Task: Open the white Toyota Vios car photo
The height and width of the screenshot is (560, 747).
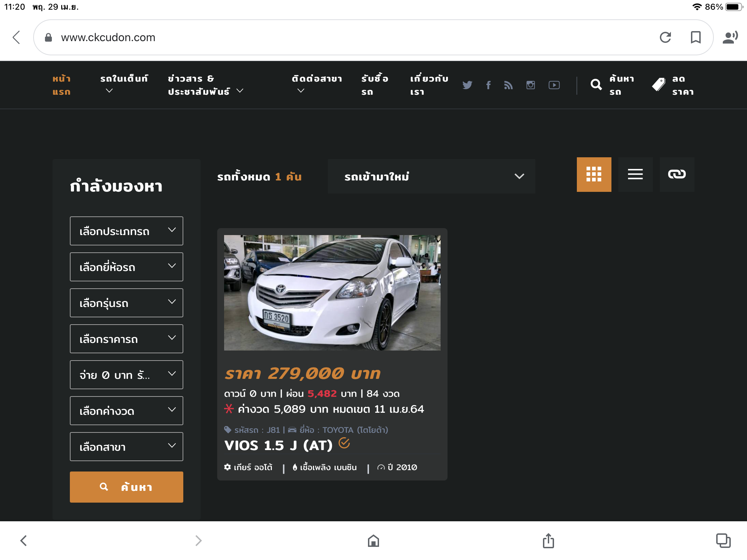Action: point(332,292)
